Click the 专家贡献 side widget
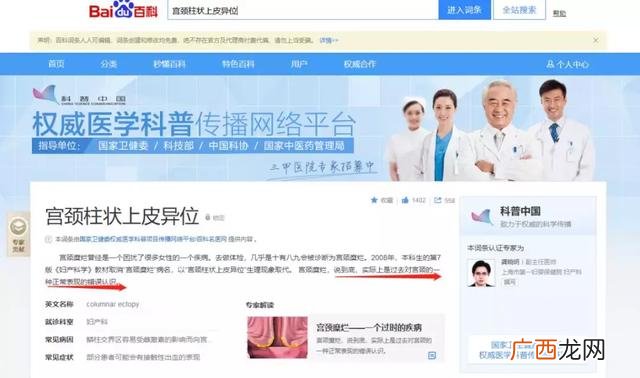 (x=18, y=234)
